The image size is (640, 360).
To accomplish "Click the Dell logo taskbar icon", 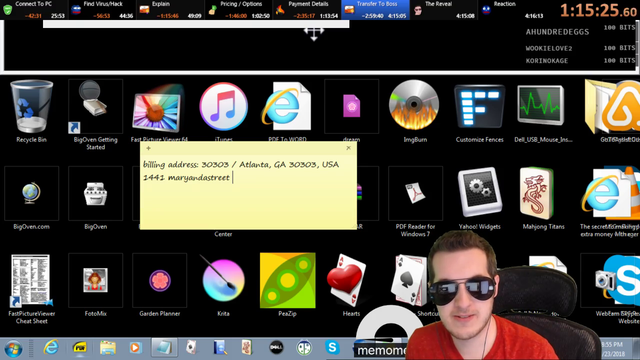I will pos(276,348).
